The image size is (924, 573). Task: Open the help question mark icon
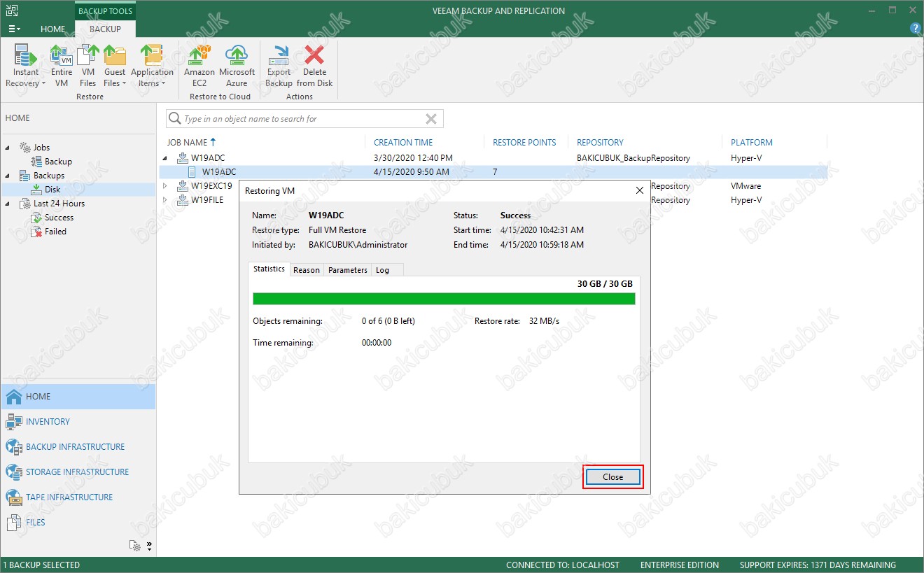click(915, 29)
